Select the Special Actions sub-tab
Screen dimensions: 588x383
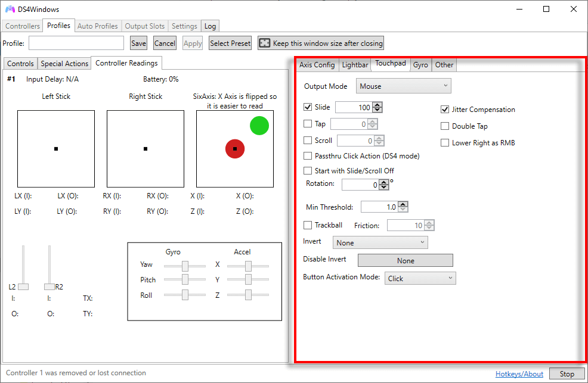[x=64, y=64]
